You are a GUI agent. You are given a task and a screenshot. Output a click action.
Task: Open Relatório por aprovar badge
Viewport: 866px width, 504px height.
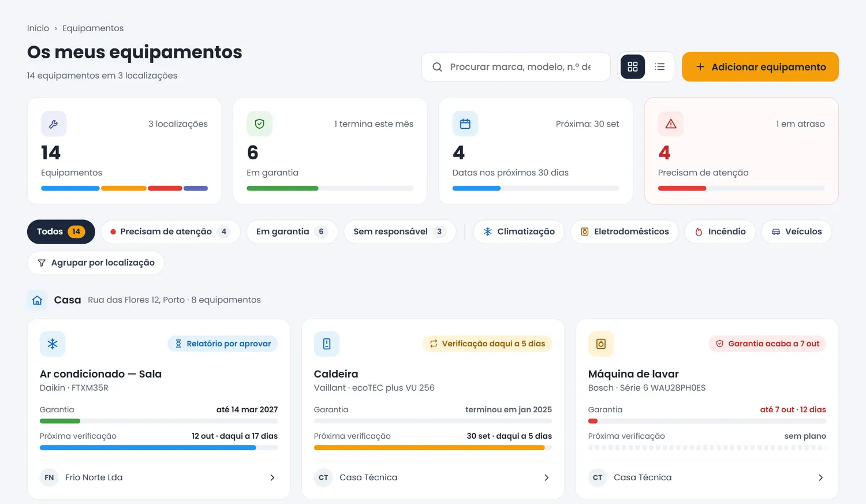pos(223,344)
